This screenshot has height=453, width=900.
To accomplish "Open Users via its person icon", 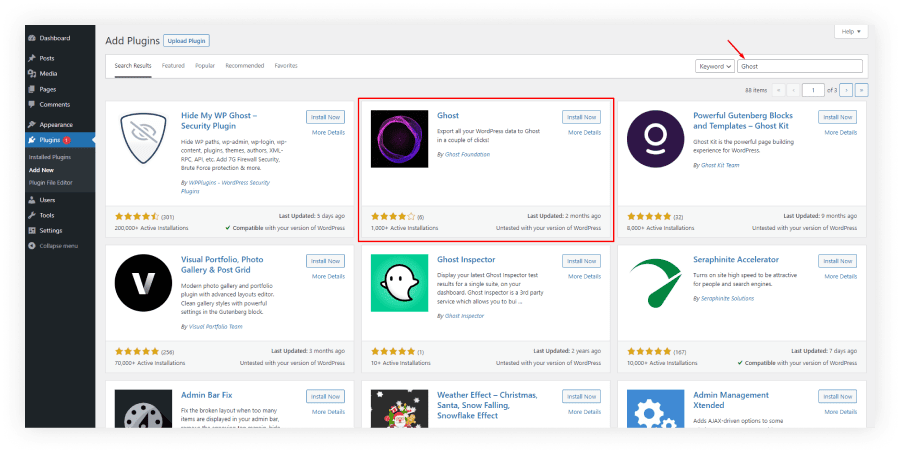I will click(32, 200).
